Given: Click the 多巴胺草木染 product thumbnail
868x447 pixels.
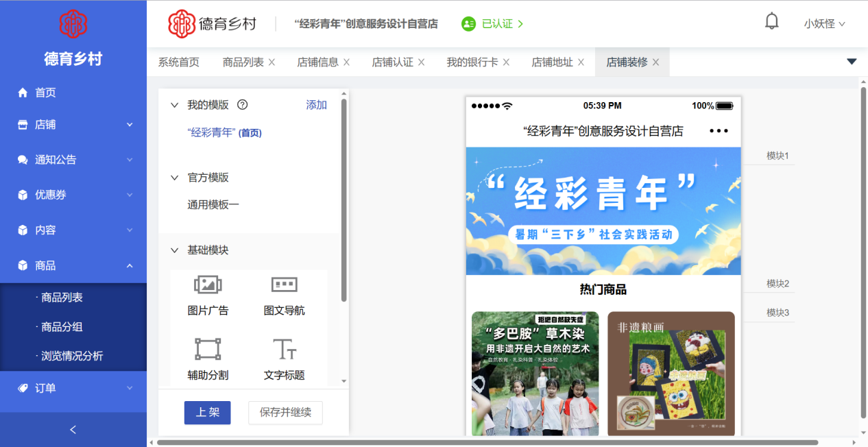Looking at the screenshot, I should point(535,374).
